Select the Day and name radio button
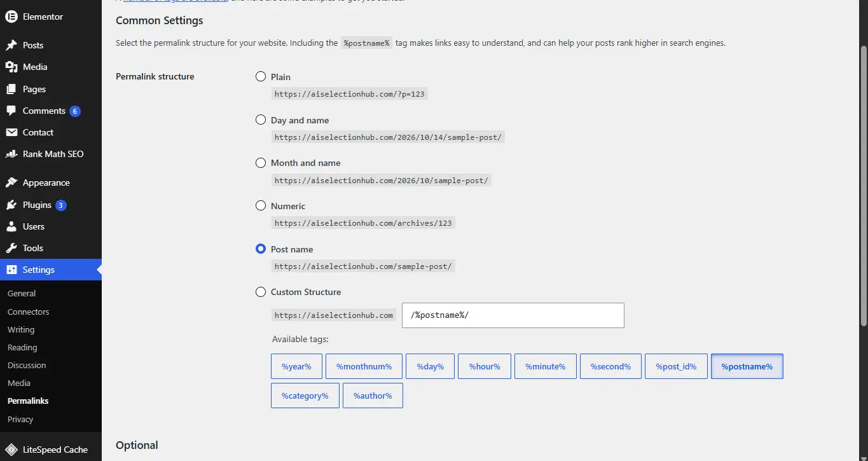Viewport: 868px width, 461px height. [x=261, y=120]
